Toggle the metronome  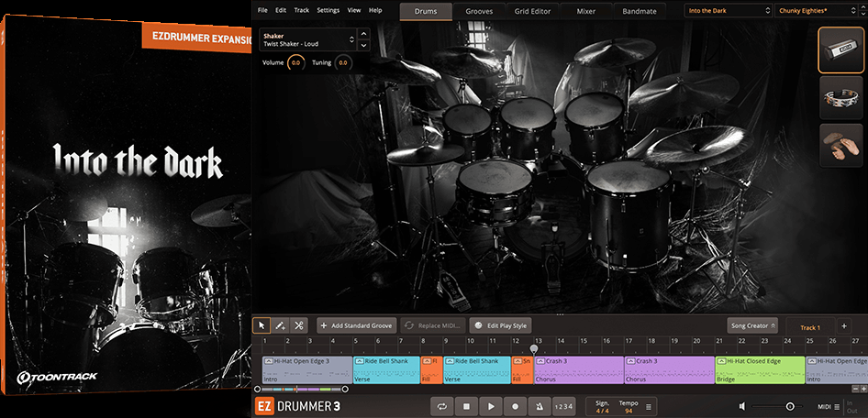pyautogui.click(x=540, y=406)
